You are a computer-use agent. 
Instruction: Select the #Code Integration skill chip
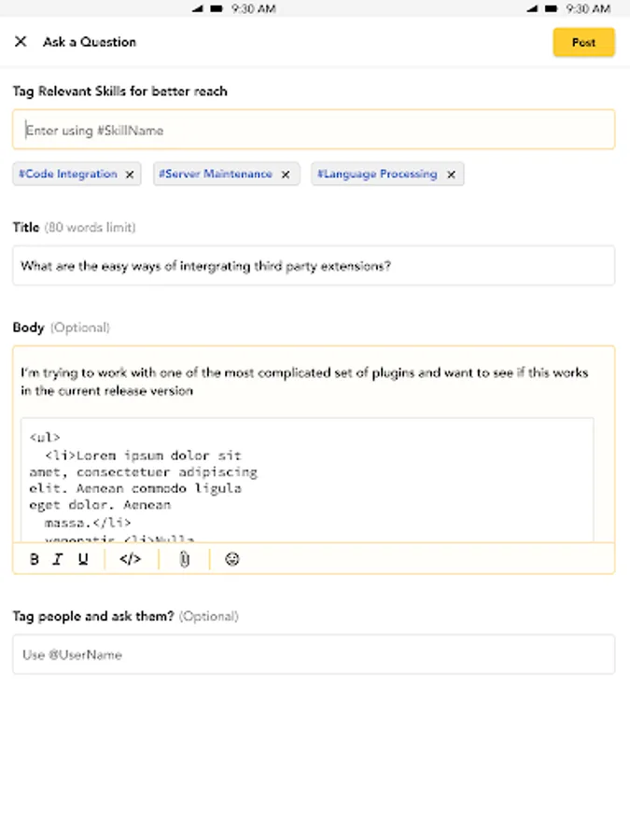(x=68, y=175)
